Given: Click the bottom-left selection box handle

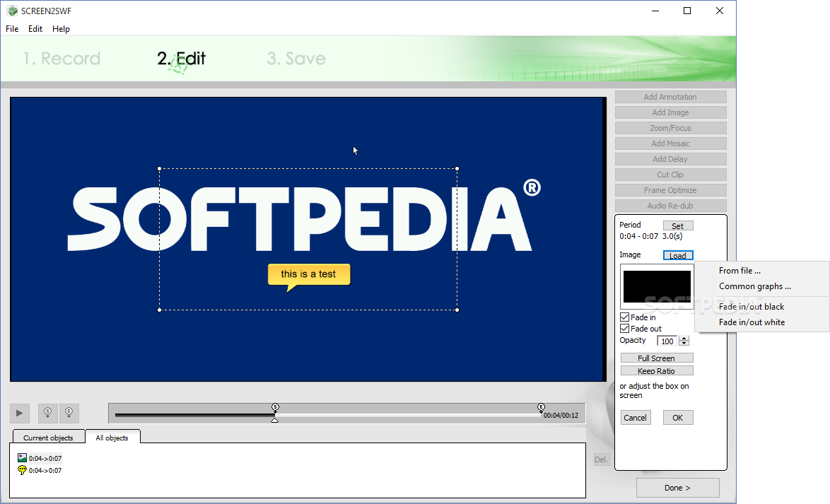Looking at the screenshot, I should coord(159,310).
